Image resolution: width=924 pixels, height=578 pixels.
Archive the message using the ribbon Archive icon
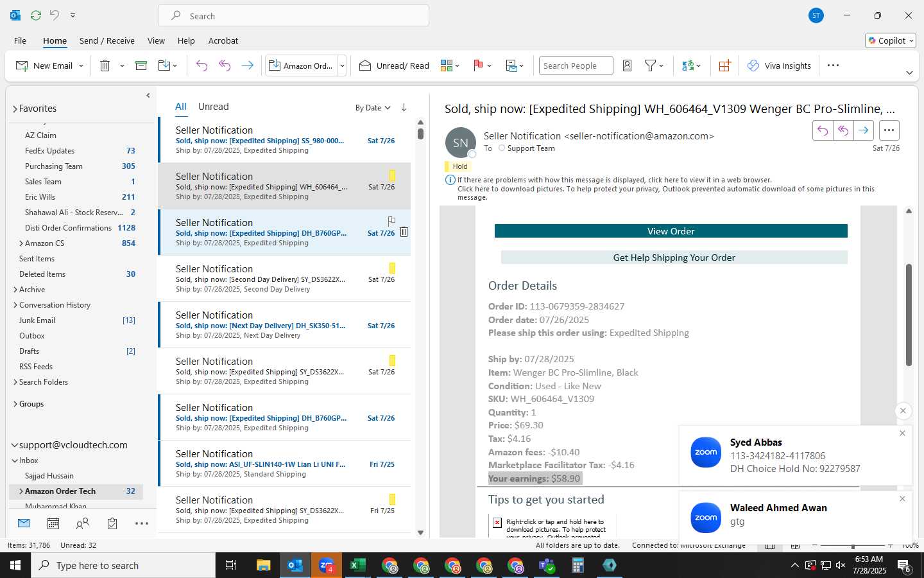click(141, 66)
